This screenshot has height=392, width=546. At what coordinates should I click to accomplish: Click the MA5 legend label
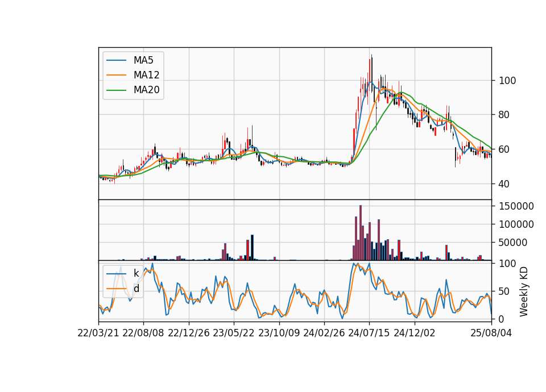143,60
